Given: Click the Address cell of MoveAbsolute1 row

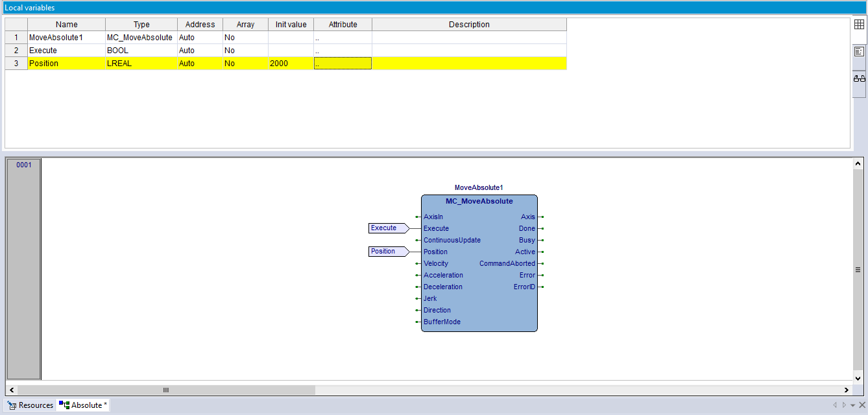Looking at the screenshot, I should coord(200,38).
